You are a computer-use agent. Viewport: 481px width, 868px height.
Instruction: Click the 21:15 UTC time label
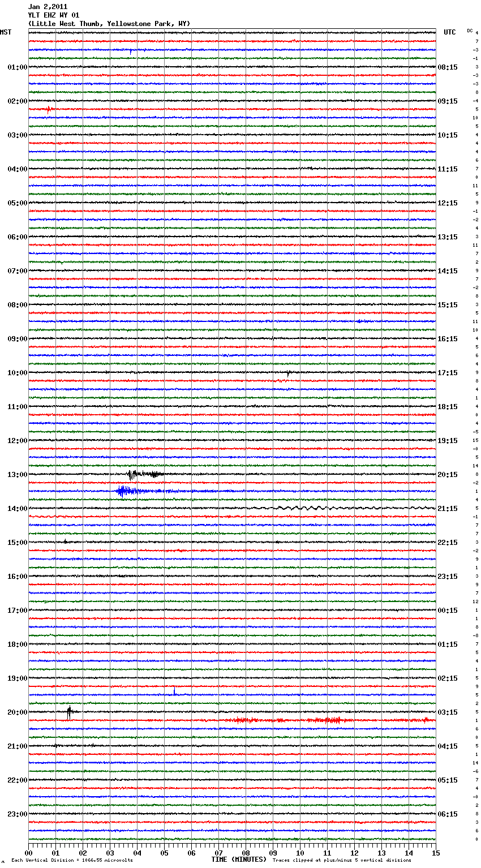pos(448,509)
